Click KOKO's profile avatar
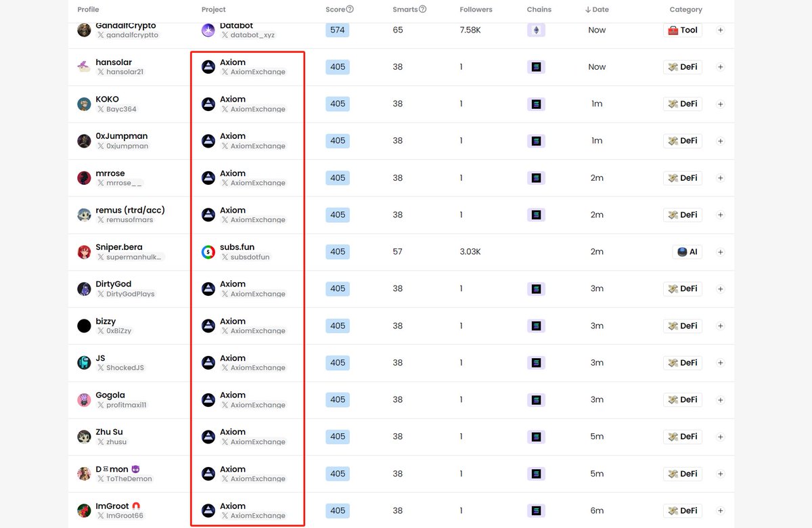Image resolution: width=812 pixels, height=528 pixels. coord(84,104)
